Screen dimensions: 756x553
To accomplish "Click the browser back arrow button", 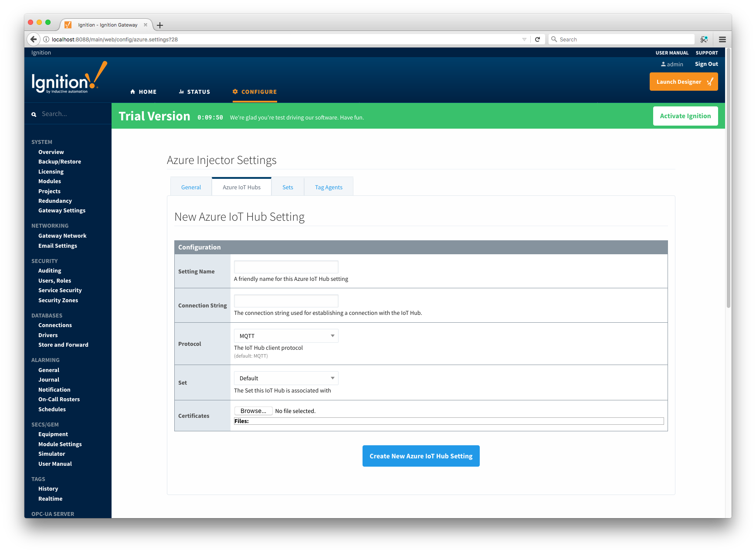I will [34, 39].
